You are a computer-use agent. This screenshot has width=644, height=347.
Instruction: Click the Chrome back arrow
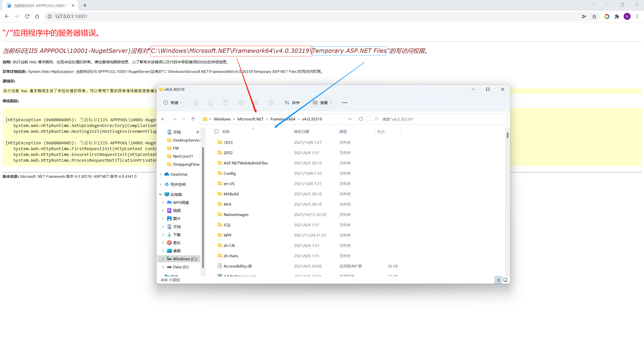tap(7, 16)
